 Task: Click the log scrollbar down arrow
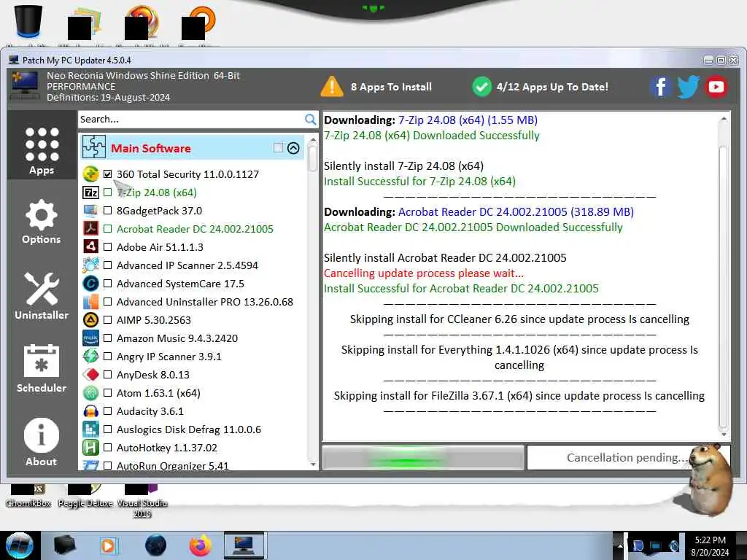[723, 435]
